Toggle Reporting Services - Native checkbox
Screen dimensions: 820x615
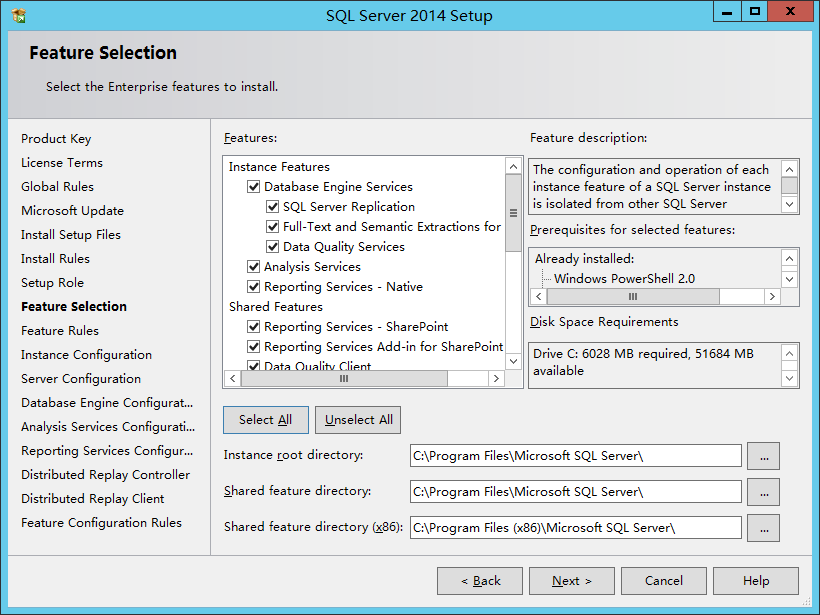point(254,287)
